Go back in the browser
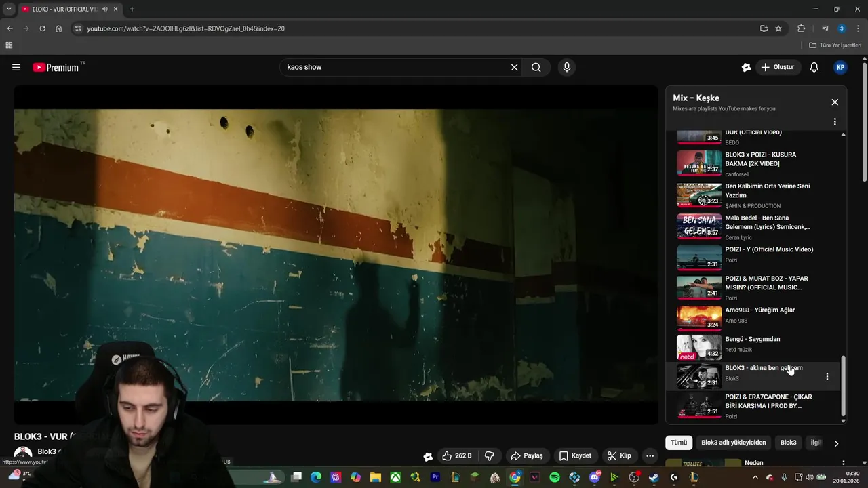Viewport: 868px width, 488px height. point(9,28)
